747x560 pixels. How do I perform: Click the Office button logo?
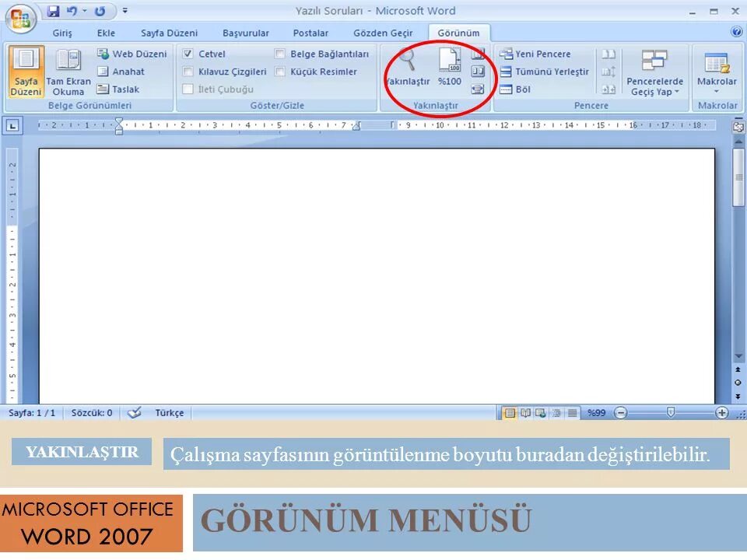pyautogui.click(x=20, y=19)
